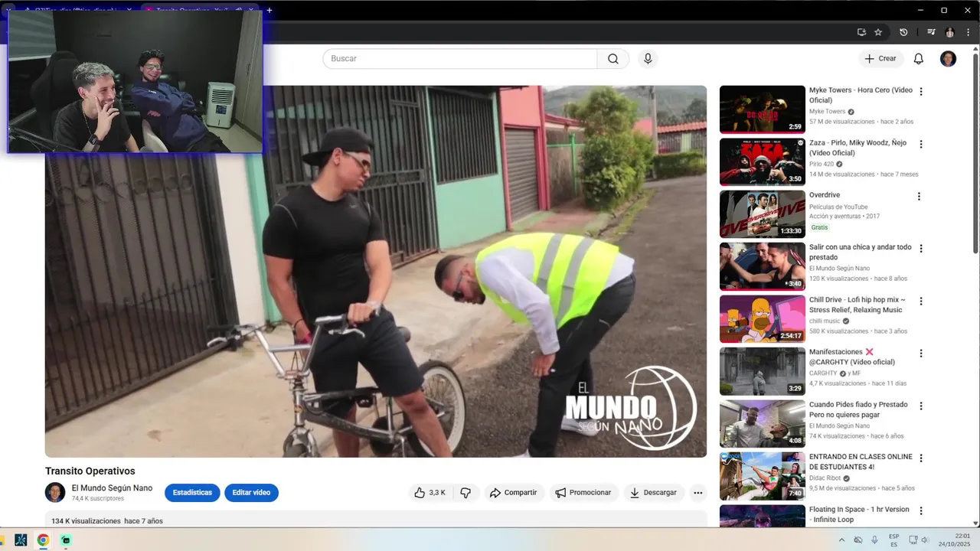Open options menu for Overdrive movie
The width and height of the screenshot is (980, 551).
coord(920,196)
